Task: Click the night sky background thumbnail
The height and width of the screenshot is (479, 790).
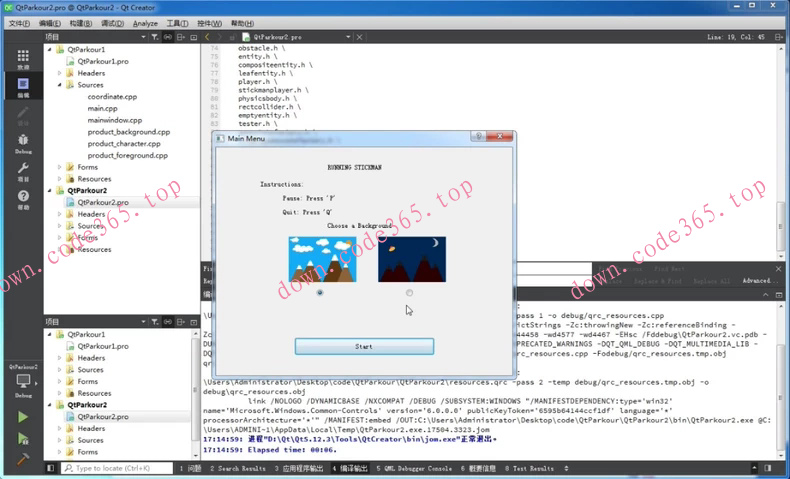Action: [x=411, y=260]
